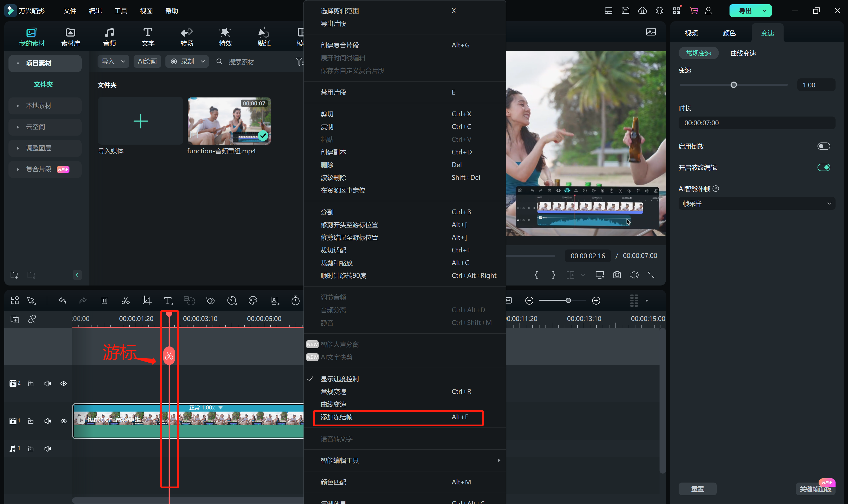Select the crop tool in timeline toolbar
This screenshot has width=848, height=504.
click(147, 301)
